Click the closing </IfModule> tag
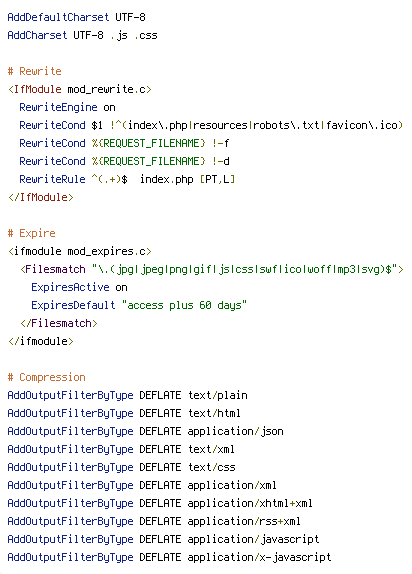The width and height of the screenshot is (412, 574). tap(41, 197)
